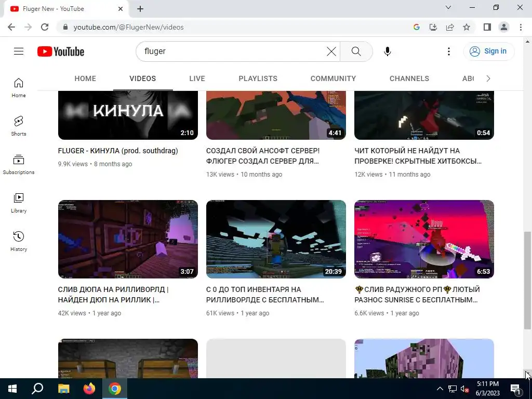Screen dimensions: 532x399
Task: Go to Home in sidebar
Action: 19,88
